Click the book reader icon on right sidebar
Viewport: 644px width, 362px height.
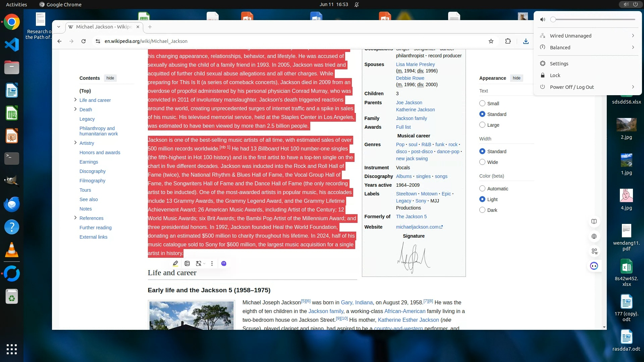click(594, 222)
